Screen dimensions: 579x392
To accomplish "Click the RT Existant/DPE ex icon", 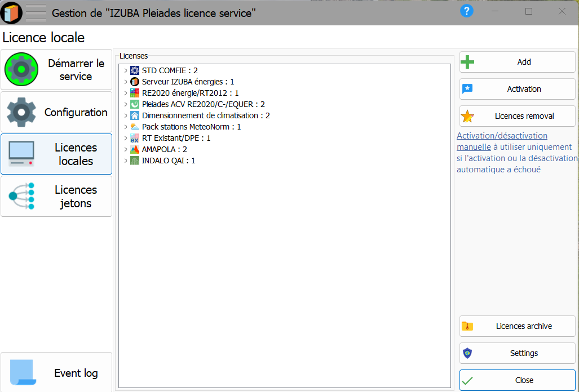I will tap(135, 139).
